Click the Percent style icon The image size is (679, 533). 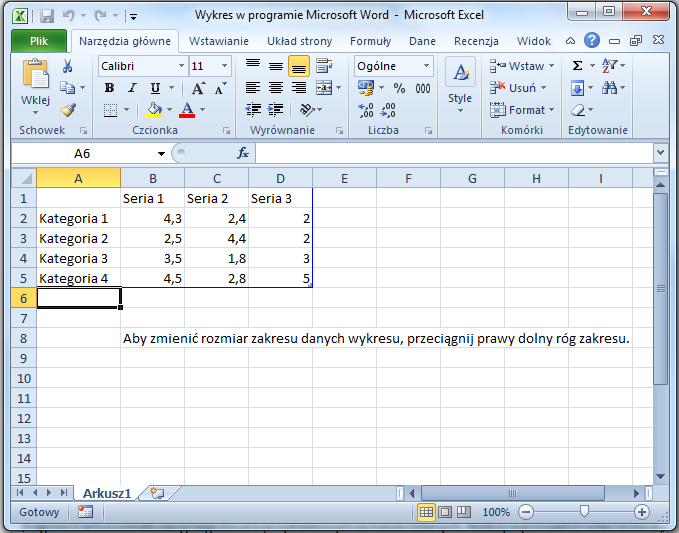coord(399,88)
